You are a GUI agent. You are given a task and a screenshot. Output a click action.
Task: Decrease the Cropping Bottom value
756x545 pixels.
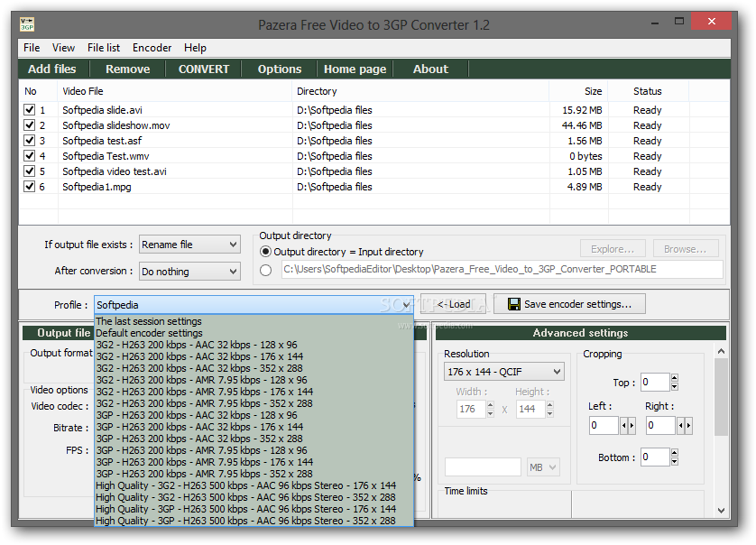(675, 462)
